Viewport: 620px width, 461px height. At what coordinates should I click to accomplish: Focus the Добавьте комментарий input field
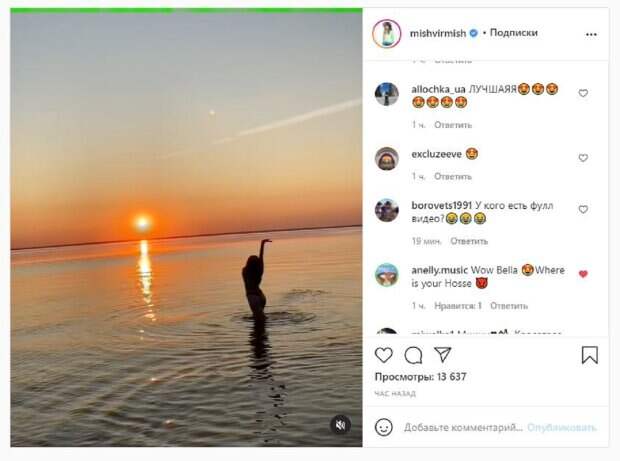point(463,427)
